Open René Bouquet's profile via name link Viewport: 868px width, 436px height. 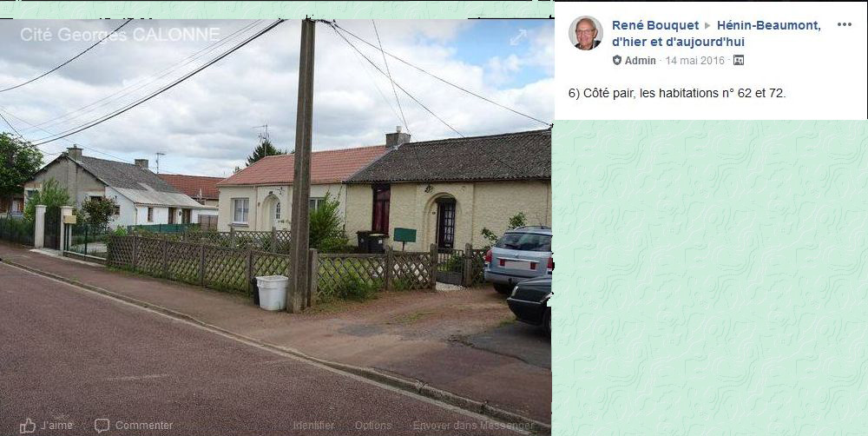tap(654, 25)
